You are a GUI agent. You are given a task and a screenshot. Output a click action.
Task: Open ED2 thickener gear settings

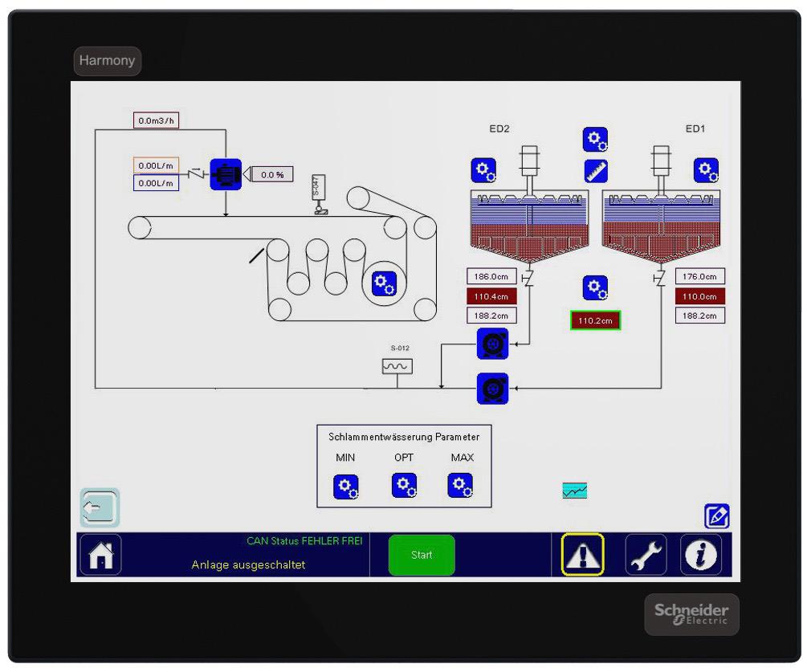tap(483, 170)
